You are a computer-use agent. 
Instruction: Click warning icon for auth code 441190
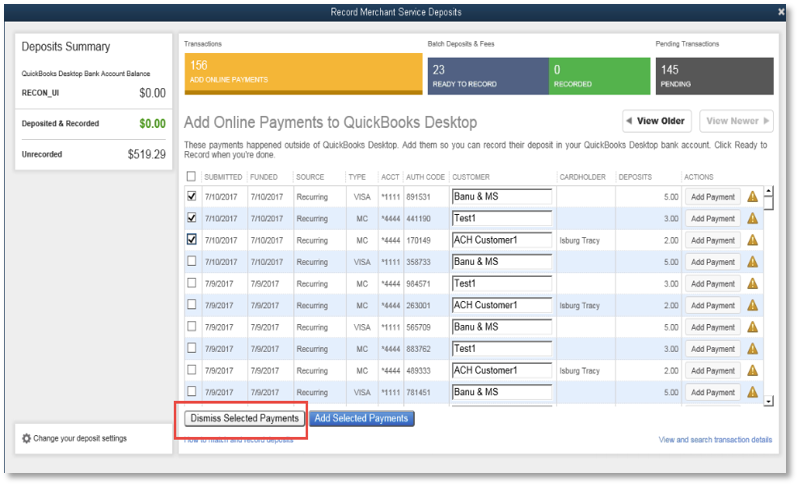(x=752, y=219)
